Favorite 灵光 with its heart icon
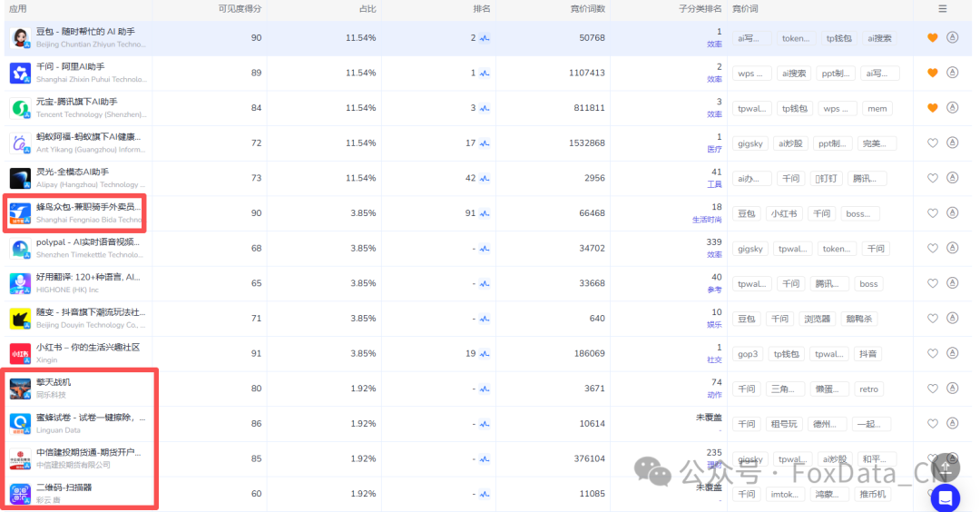 pos(932,178)
